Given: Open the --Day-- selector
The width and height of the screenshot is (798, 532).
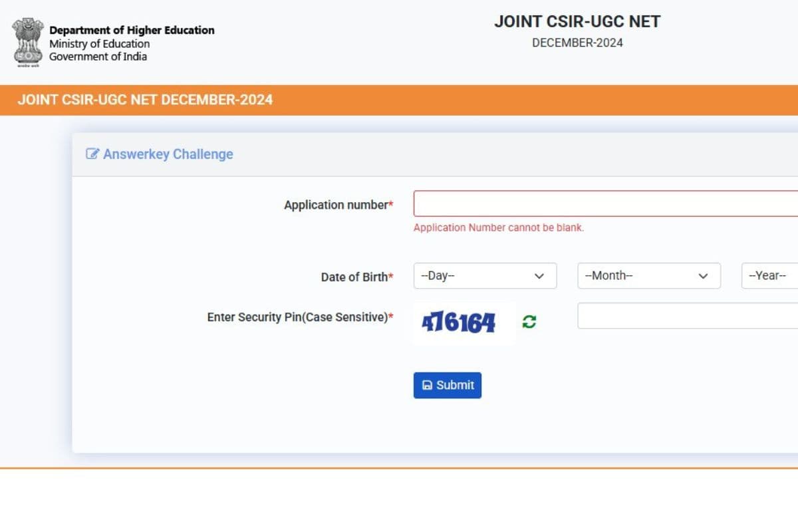Looking at the screenshot, I should coord(485,276).
